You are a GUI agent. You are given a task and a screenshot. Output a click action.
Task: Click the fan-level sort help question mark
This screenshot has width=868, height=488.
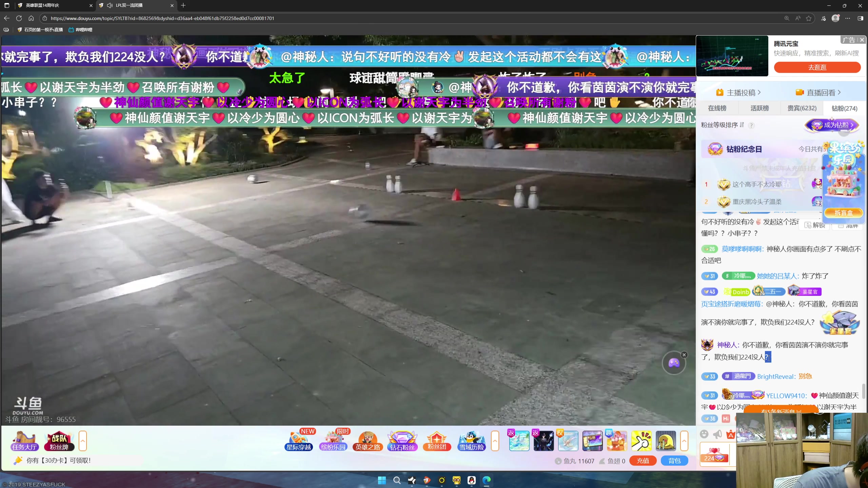[x=751, y=125]
